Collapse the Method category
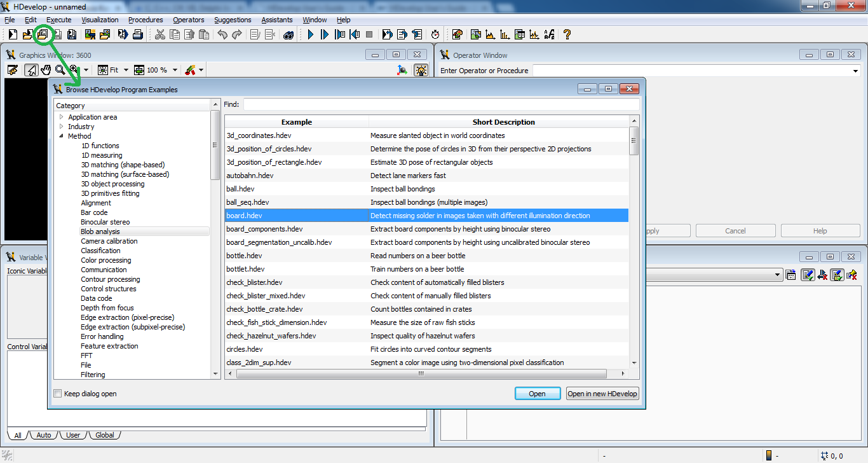This screenshot has width=868, height=463. [x=62, y=136]
